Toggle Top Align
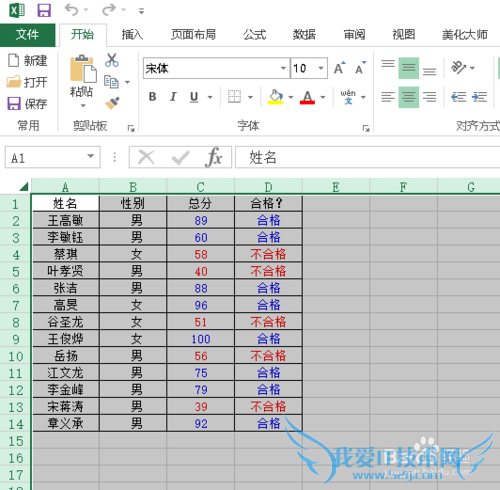This screenshot has width=500, height=490. pos(388,64)
